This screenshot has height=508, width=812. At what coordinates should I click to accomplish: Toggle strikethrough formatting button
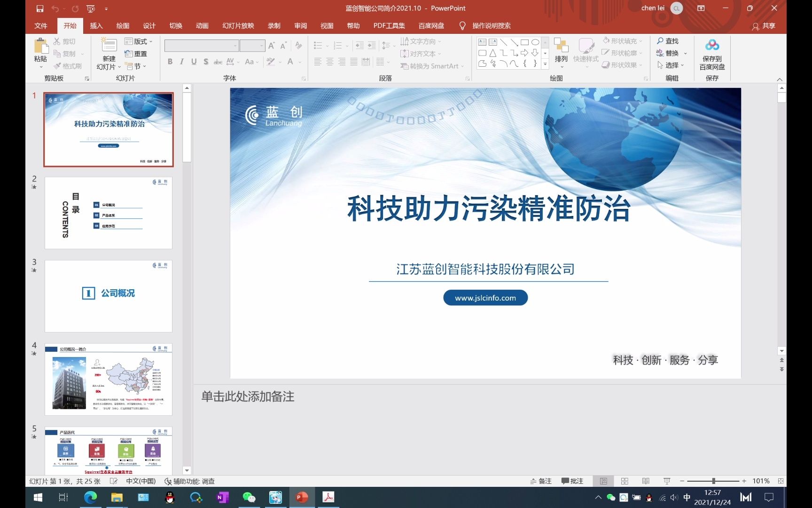point(218,62)
